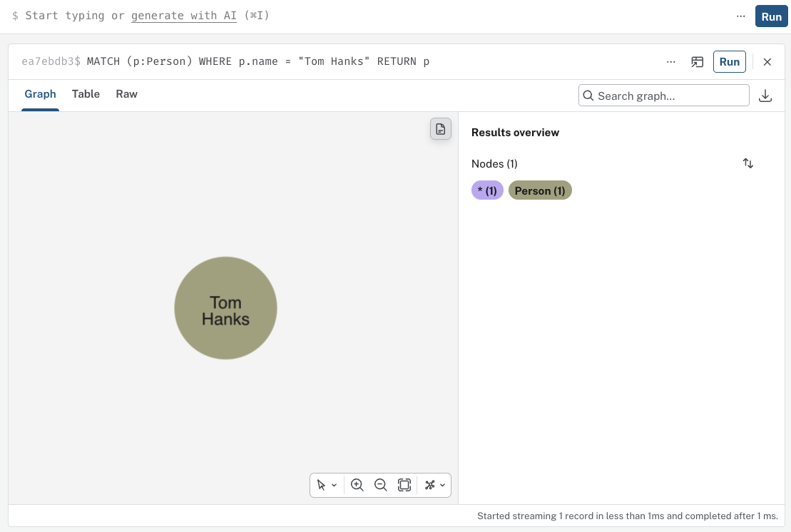Close the query result frame
Screen dimensions: 791x532
(767, 61)
